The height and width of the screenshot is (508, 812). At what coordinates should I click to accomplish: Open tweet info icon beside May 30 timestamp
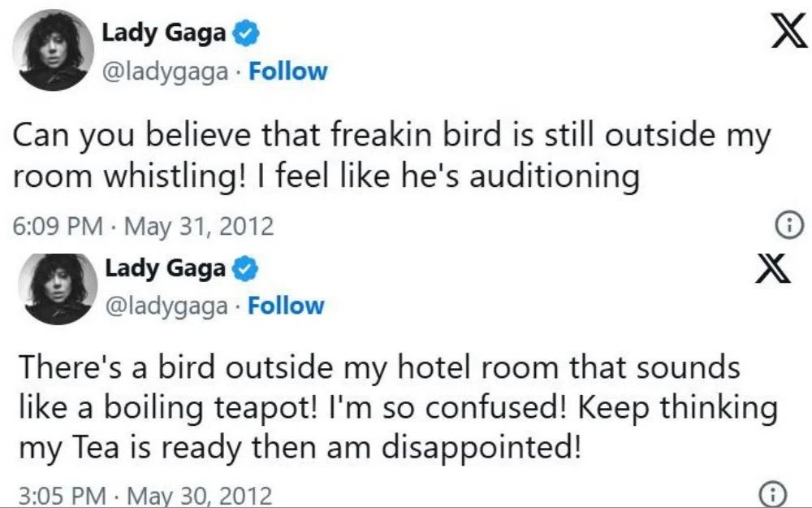click(x=772, y=493)
